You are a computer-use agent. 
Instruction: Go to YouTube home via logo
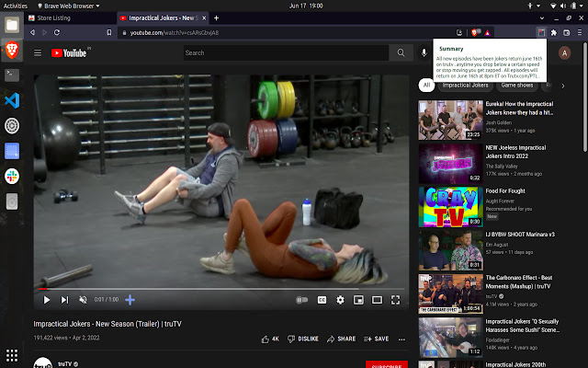(x=69, y=53)
